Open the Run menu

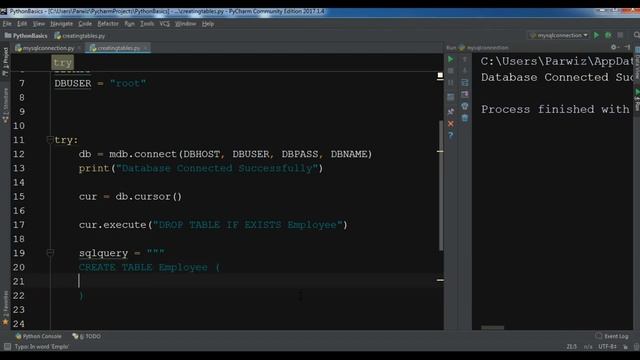[x=129, y=24]
